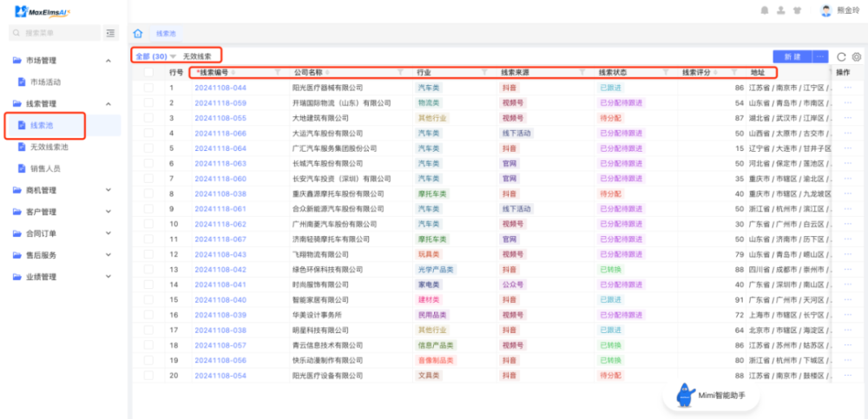Expand the 商机管理 menu group
868x419 pixels.
point(108,190)
